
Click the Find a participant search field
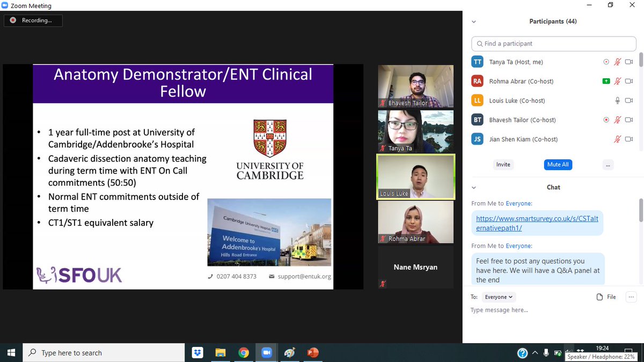[553, 44]
